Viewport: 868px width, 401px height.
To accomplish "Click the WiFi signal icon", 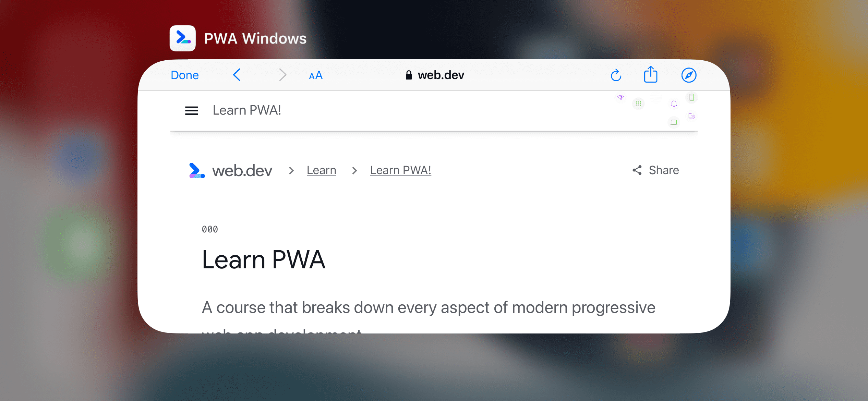I will click(x=620, y=98).
